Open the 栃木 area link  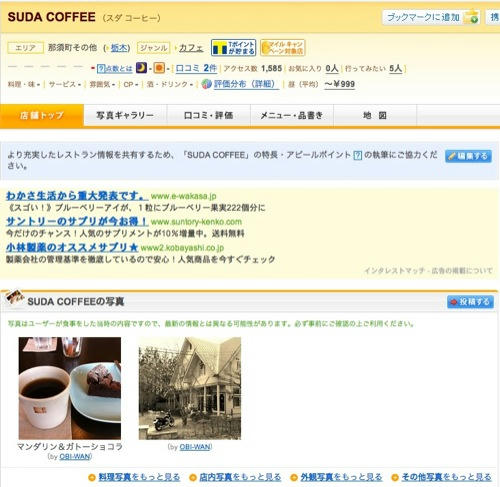coord(119,48)
